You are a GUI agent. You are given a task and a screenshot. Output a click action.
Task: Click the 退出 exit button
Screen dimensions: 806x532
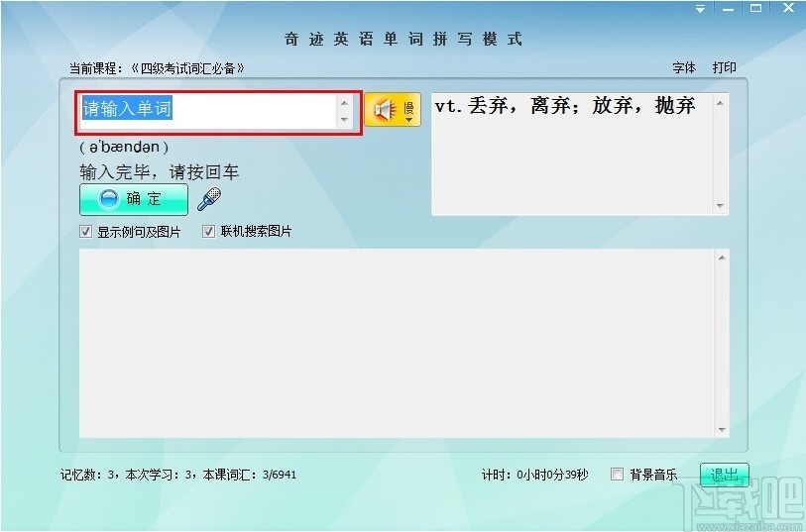pos(725,475)
